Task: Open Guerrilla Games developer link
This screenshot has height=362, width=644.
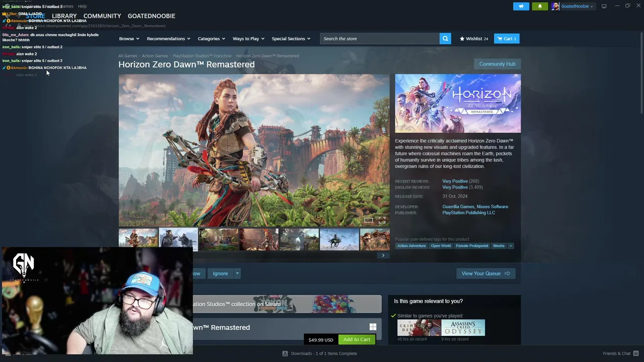Action: tap(458, 207)
